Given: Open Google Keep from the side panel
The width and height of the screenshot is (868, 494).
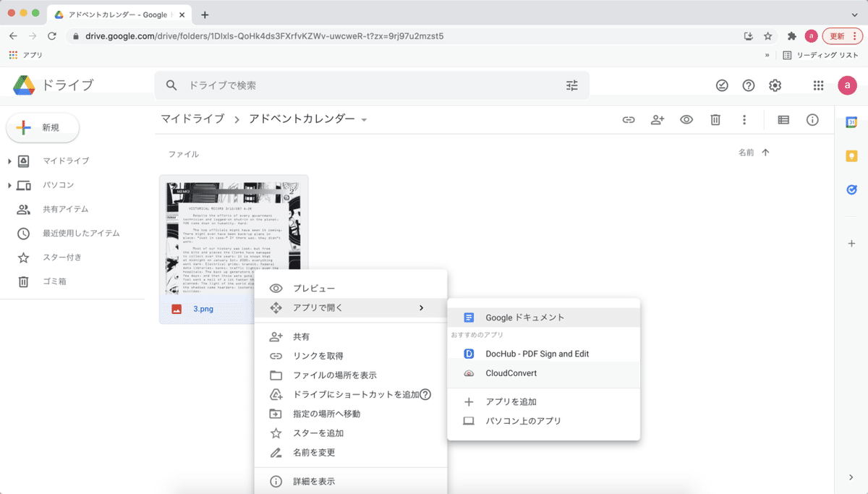Looking at the screenshot, I should coord(851,154).
